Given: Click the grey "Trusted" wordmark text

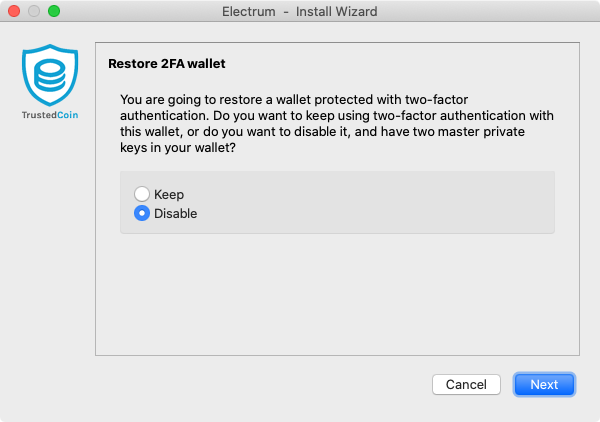Looking at the screenshot, I should point(39,115).
